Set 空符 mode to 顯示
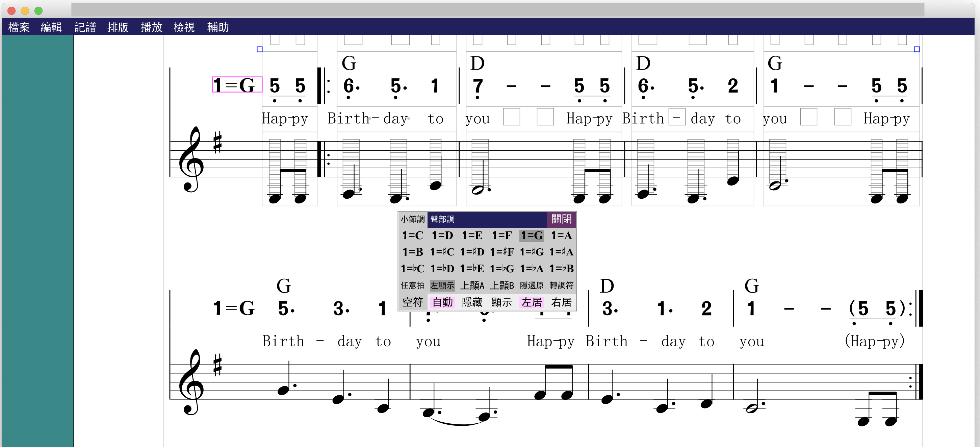The image size is (980, 447). tap(502, 302)
